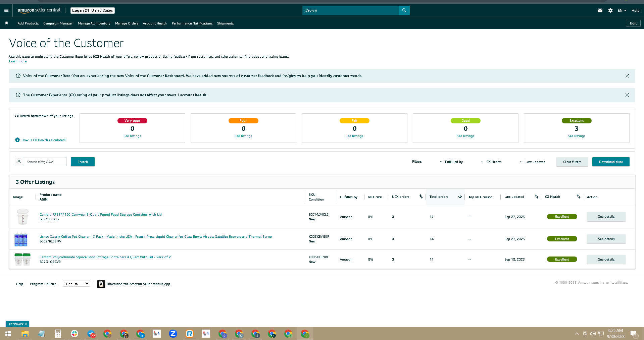Click the Search title, ASIN input field
This screenshot has width=644, height=340.
click(x=45, y=162)
